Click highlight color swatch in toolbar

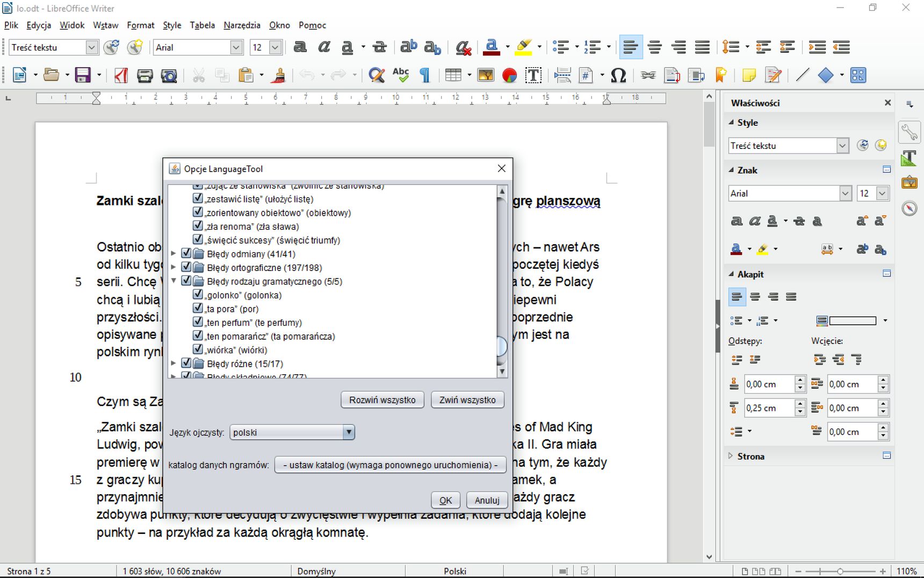click(x=523, y=47)
